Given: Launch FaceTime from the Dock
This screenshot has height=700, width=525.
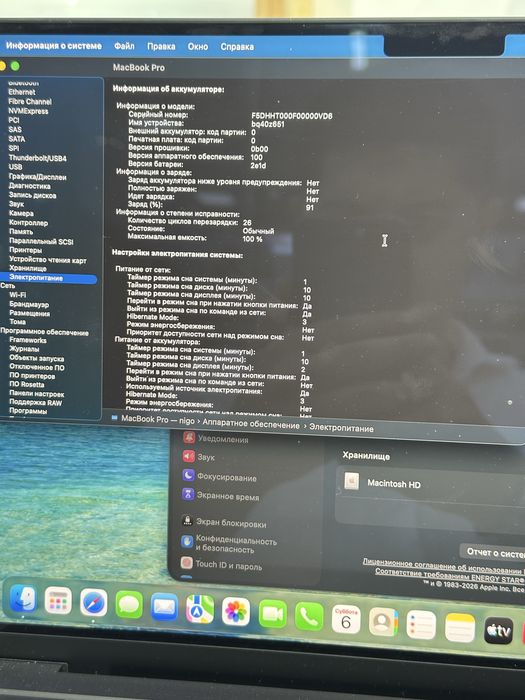Looking at the screenshot, I should 272,614.
